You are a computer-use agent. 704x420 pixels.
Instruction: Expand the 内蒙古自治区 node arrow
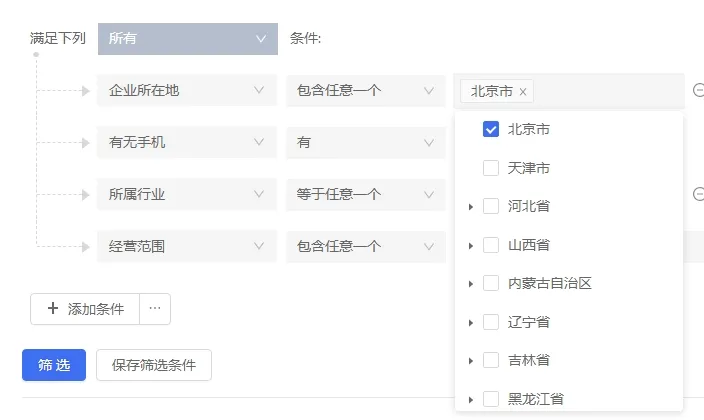[x=470, y=284]
